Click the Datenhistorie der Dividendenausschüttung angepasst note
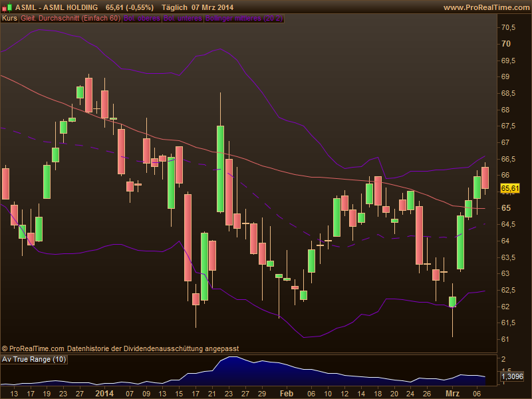 pos(153,348)
